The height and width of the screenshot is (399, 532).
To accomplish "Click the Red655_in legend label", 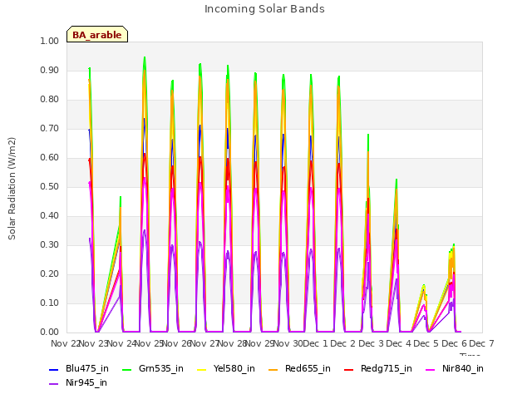I will click(x=308, y=368).
